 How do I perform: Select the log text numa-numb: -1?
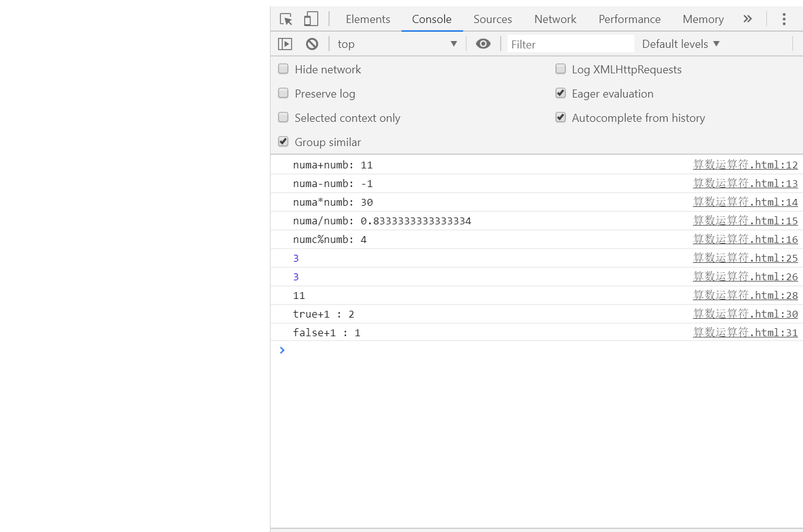333,184
